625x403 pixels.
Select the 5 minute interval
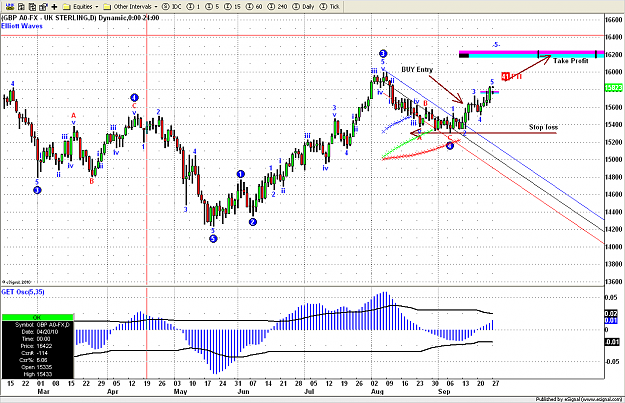coord(212,6)
